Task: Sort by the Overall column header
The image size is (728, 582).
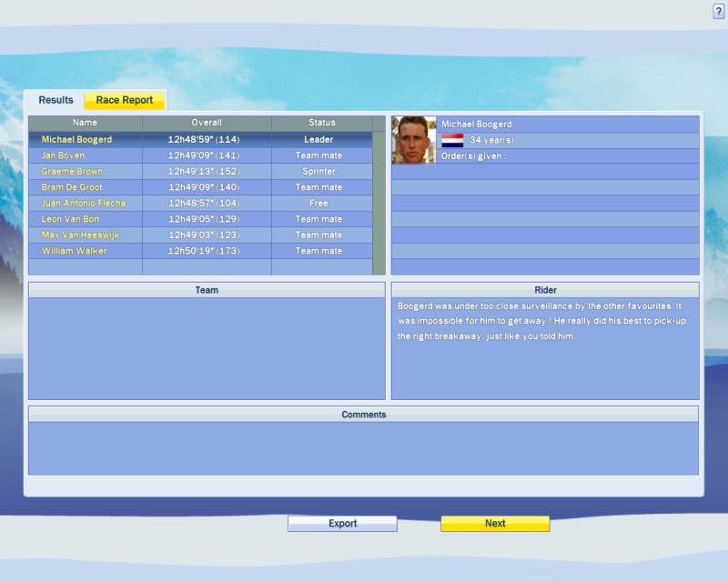Action: pyautogui.click(x=207, y=123)
